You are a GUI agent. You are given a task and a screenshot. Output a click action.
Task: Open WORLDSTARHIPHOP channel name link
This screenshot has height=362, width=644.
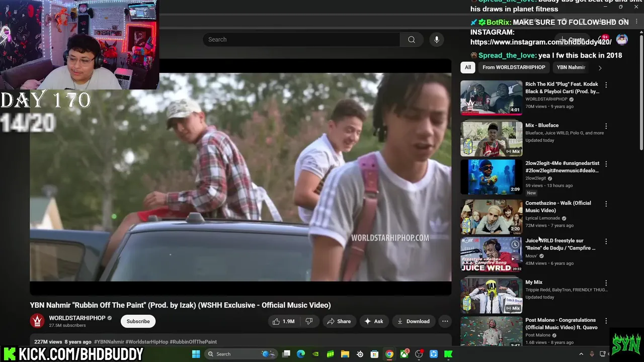77,318
